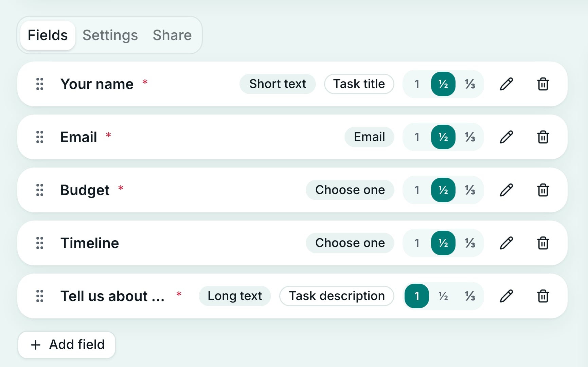Viewport: 588px width, 367px height.
Task: Switch Tell us about field to half width
Action: coord(443,296)
